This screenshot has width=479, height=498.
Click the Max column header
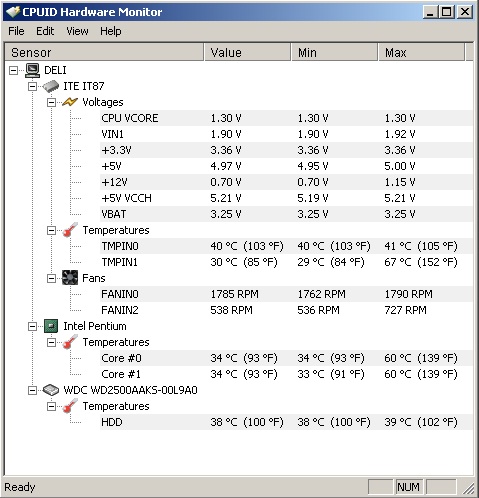422,52
